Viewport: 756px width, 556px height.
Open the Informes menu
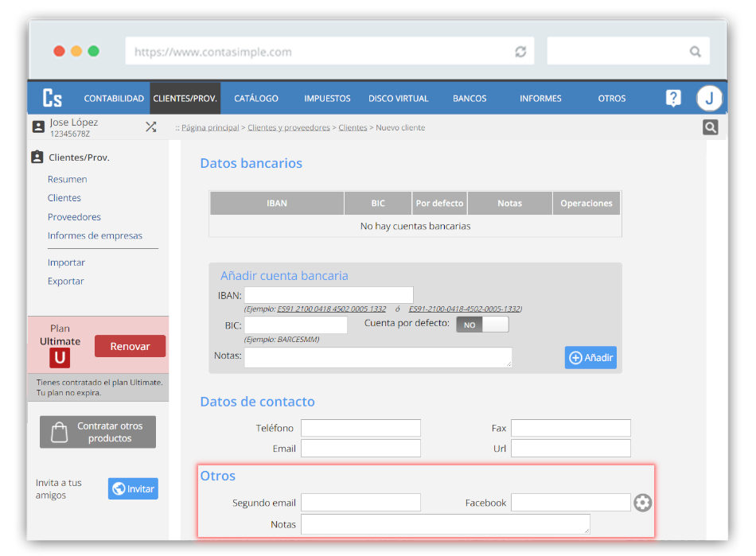(x=540, y=99)
